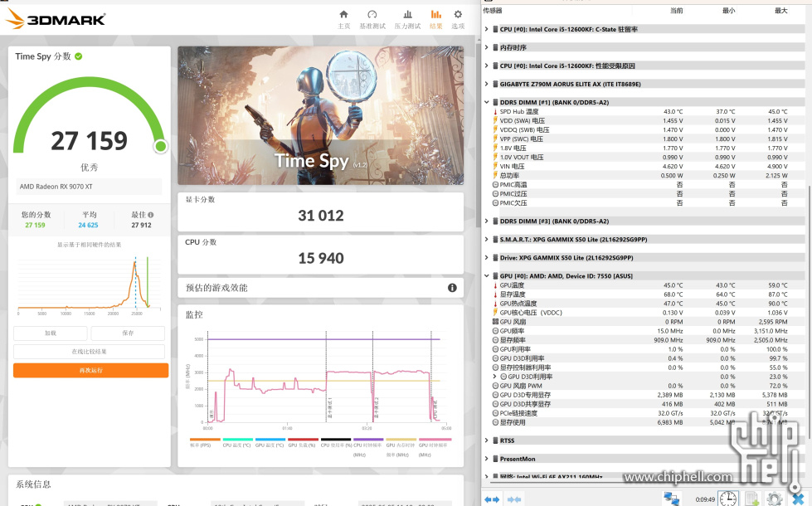812x506 pixels.
Task: Click the 3DMark logo
Action: click(56, 19)
